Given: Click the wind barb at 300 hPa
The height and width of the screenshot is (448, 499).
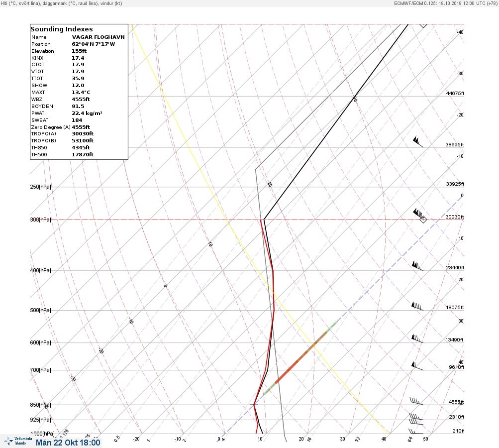Looking at the screenshot, I should point(418,214).
